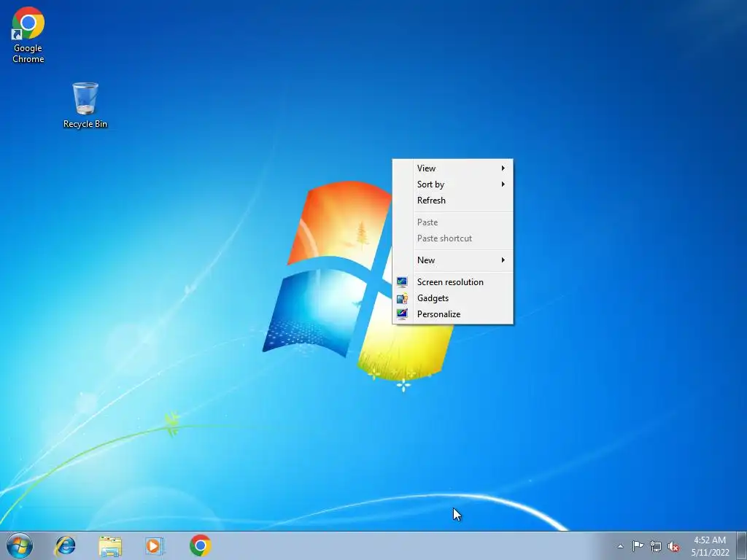Click the muted volume speaker tray icon
747x560 pixels.
[673, 547]
